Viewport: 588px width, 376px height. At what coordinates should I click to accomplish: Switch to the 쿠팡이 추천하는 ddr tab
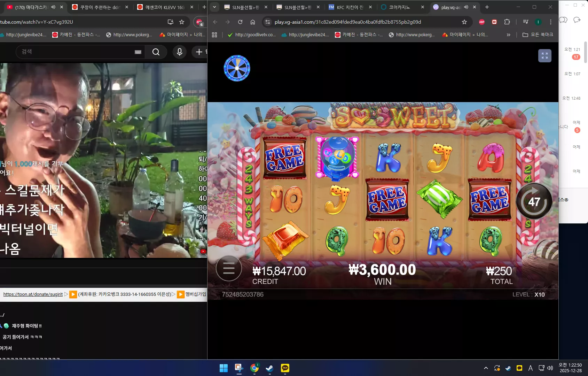coord(100,7)
